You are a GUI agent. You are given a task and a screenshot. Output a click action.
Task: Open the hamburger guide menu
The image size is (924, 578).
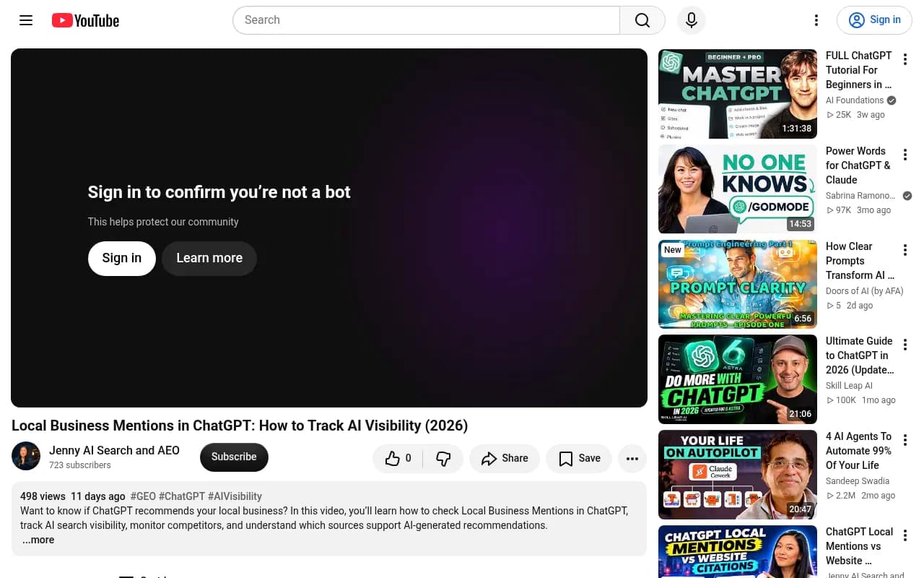click(26, 20)
